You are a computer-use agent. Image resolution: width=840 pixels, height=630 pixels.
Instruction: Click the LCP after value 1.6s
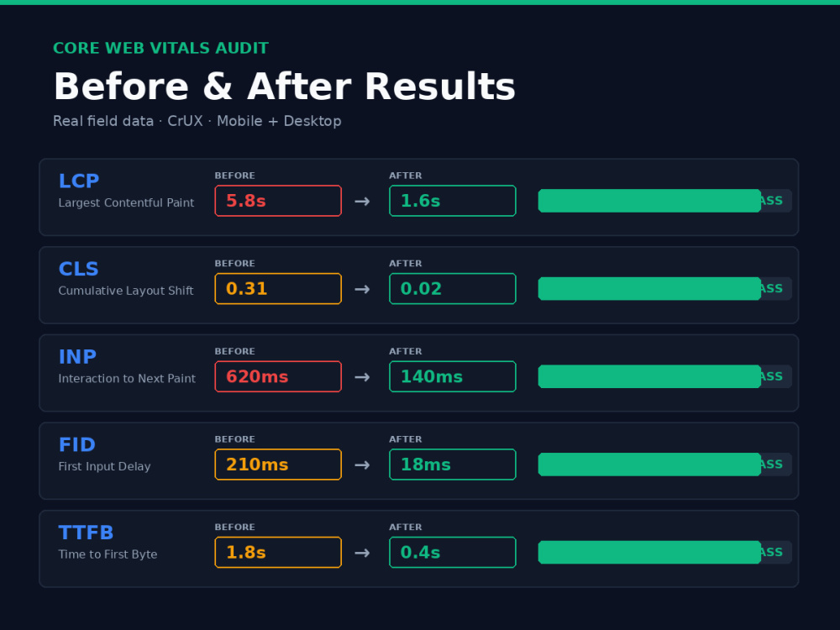pos(453,201)
